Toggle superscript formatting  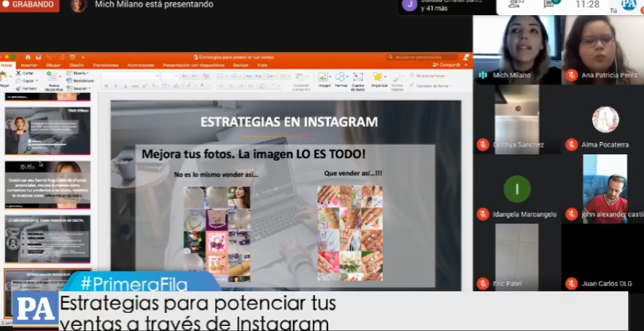point(144,86)
